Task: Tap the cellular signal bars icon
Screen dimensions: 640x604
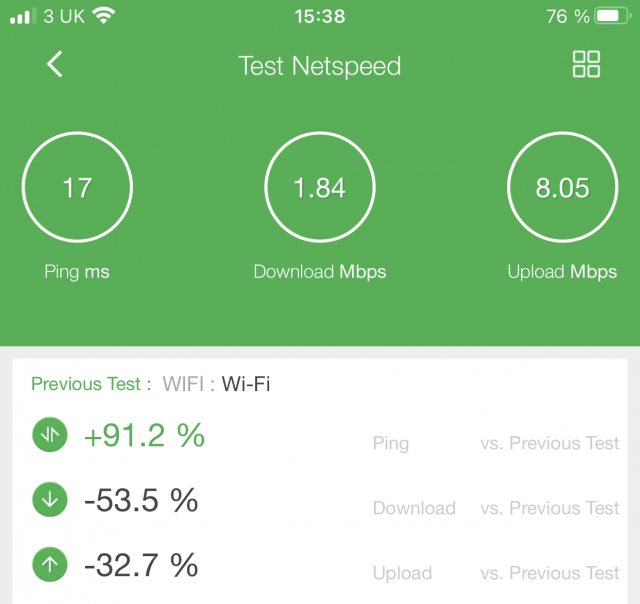Action: [20, 16]
